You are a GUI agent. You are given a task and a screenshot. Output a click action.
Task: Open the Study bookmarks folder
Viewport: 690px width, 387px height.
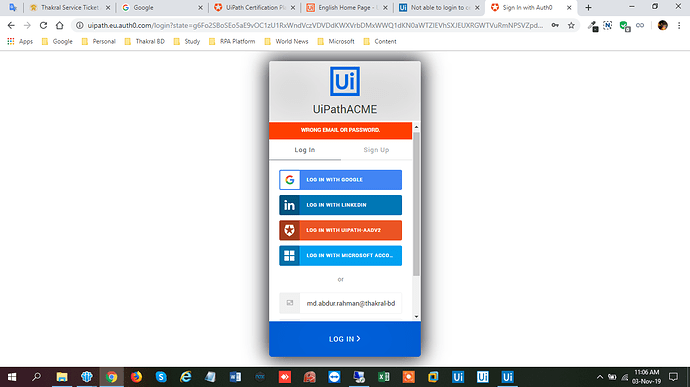[x=187, y=41]
